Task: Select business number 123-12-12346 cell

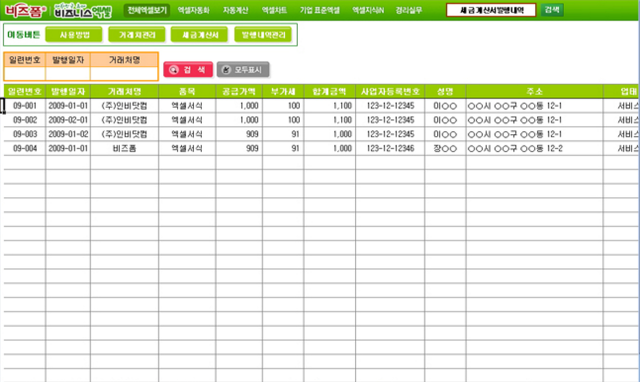Action: point(390,149)
